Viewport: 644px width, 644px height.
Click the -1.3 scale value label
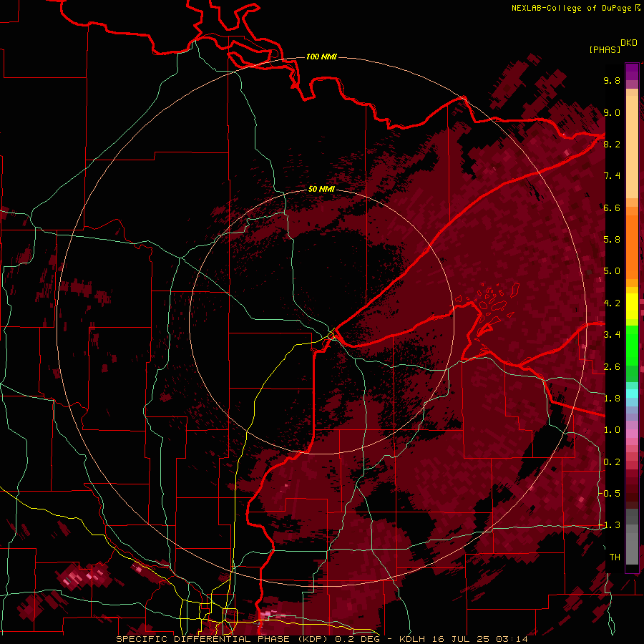(610, 525)
